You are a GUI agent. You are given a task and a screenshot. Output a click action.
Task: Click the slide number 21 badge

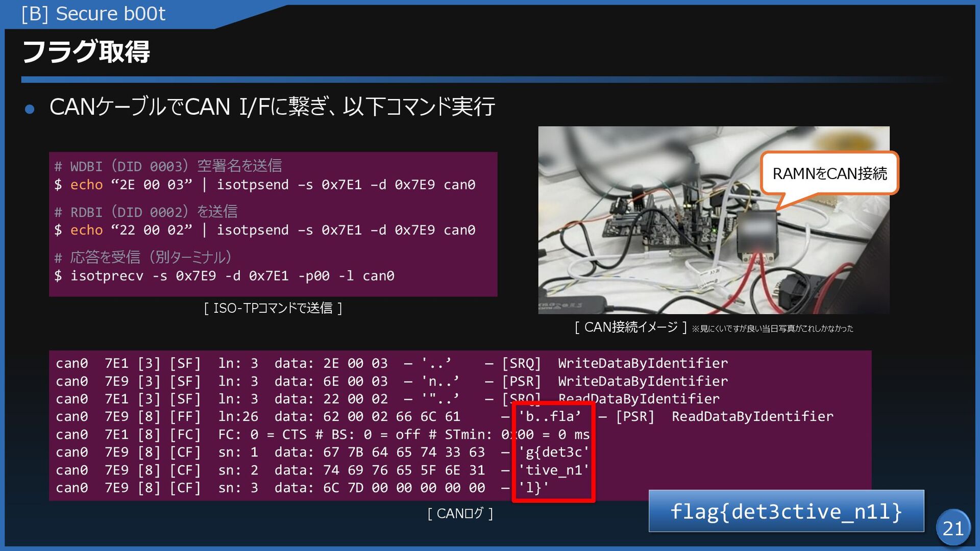tap(952, 528)
